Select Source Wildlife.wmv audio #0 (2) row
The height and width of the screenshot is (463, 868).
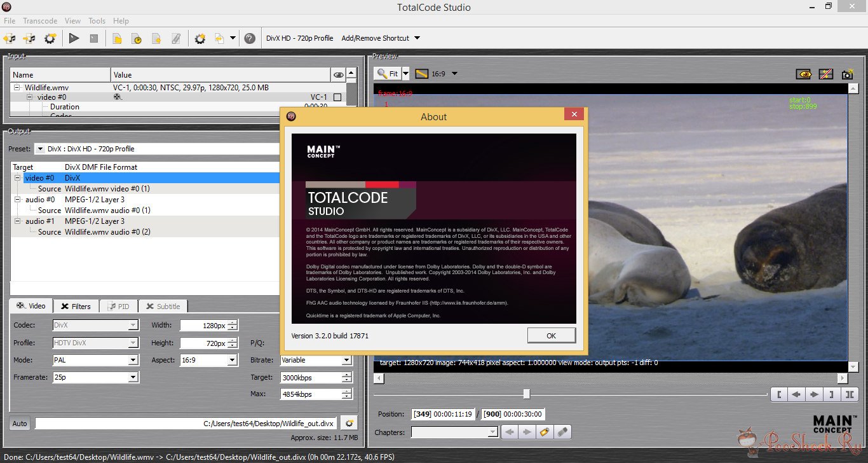[x=146, y=232]
